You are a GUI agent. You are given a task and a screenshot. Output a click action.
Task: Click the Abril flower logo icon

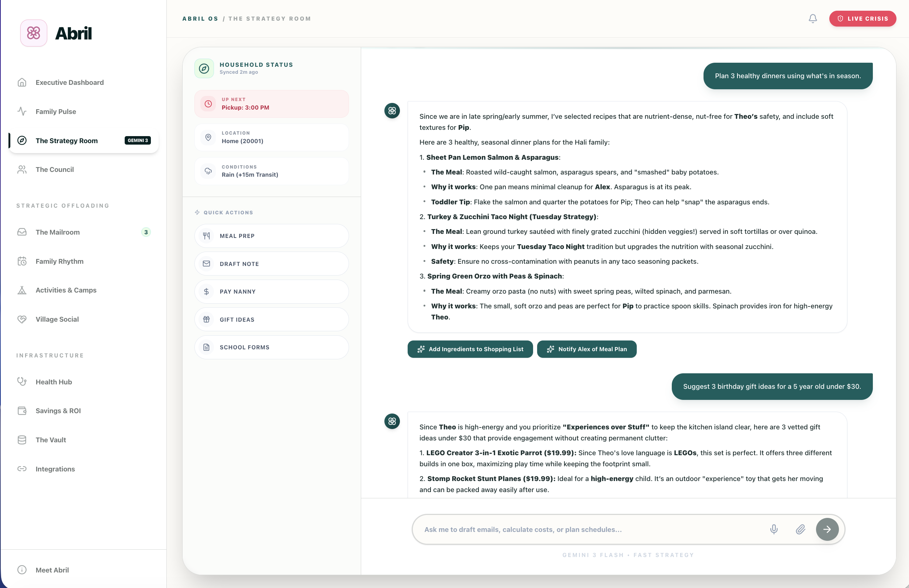tap(34, 33)
